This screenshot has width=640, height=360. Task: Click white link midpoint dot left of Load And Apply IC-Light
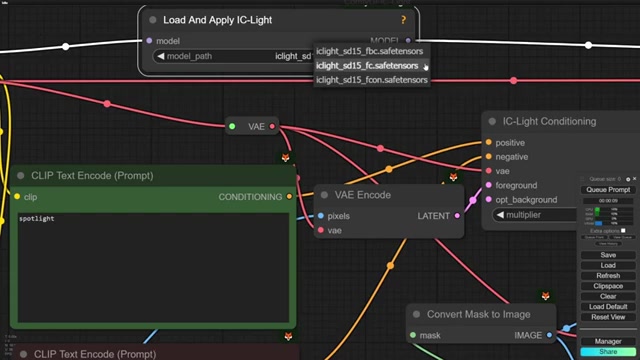pos(66,47)
